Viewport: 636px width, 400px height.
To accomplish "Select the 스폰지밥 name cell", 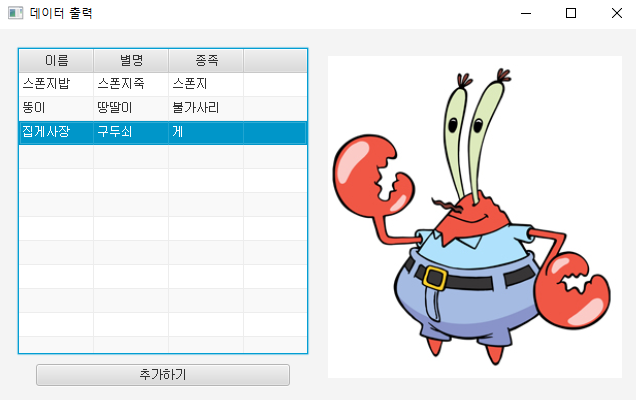I will click(x=56, y=84).
